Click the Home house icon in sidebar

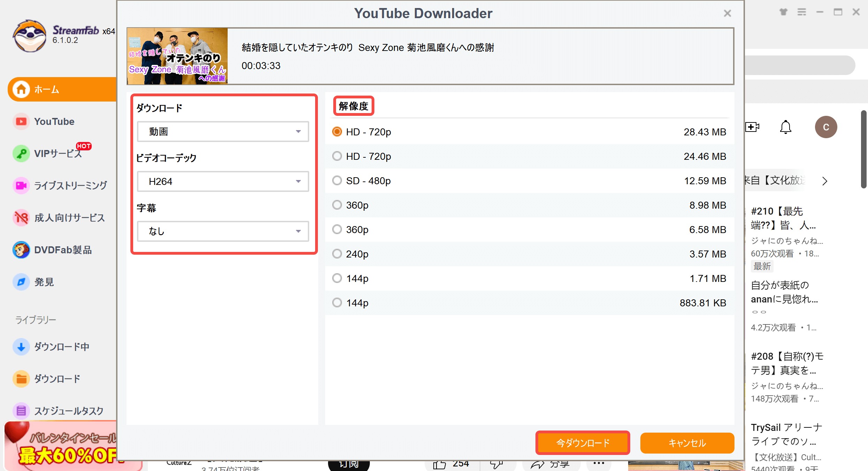[22, 89]
